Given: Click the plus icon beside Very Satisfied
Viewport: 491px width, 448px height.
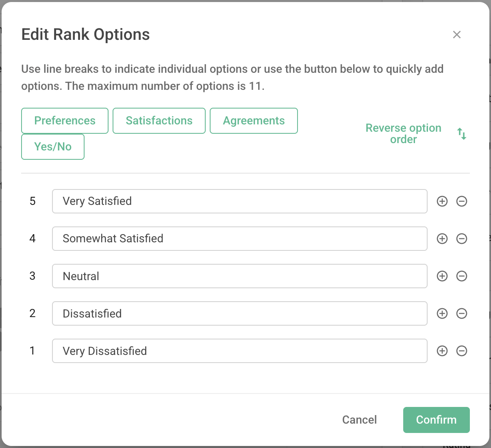Looking at the screenshot, I should [x=442, y=201].
